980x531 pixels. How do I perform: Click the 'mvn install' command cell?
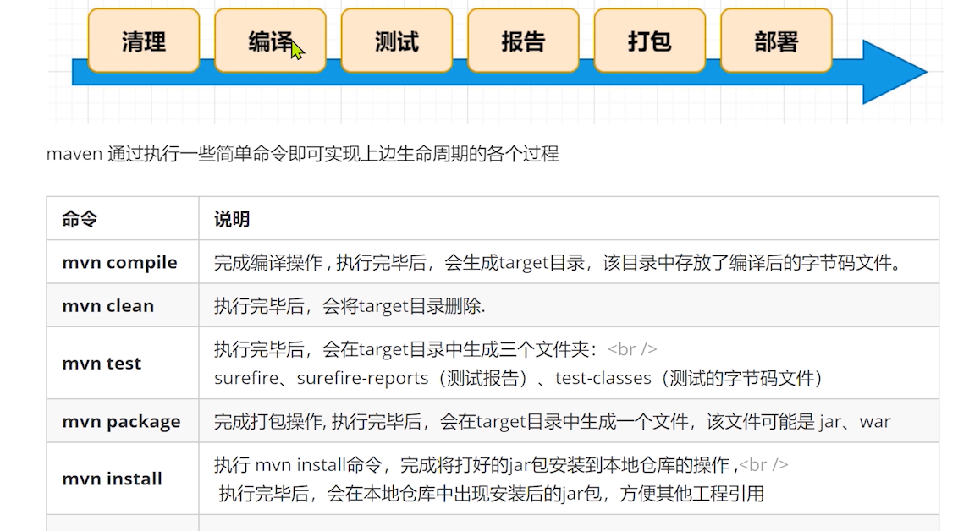pyautogui.click(x=123, y=479)
